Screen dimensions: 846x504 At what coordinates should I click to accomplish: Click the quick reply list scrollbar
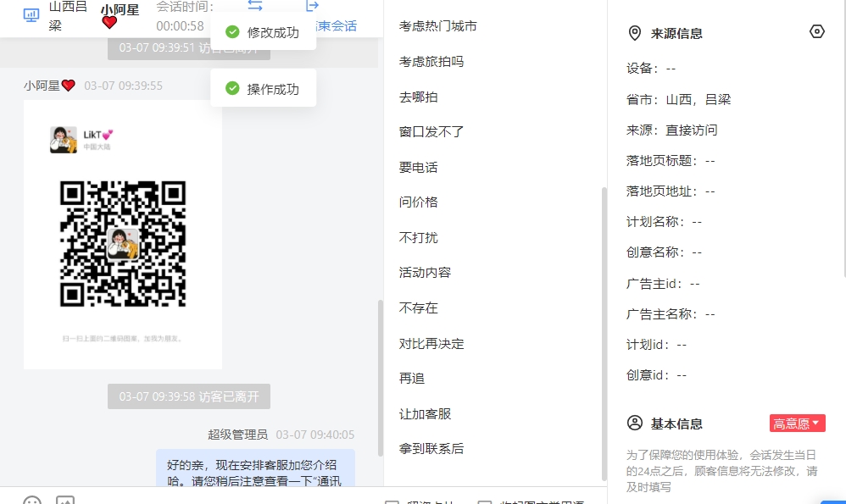coord(604,335)
